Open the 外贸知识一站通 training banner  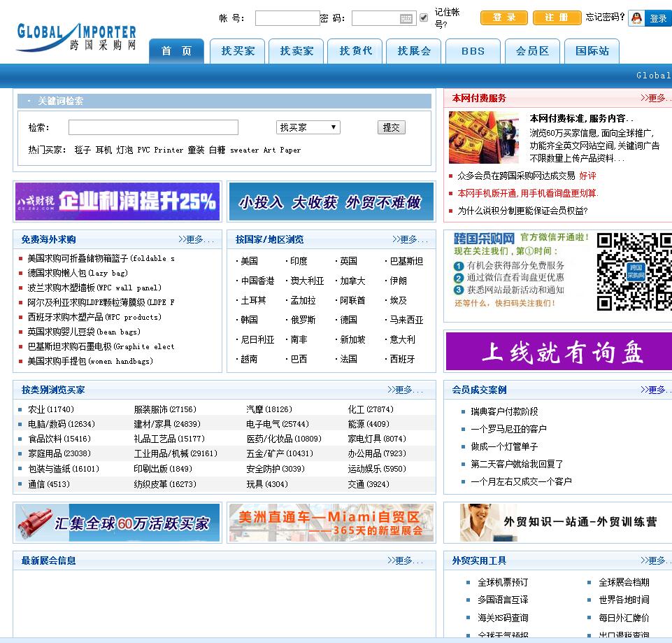pyautogui.click(x=559, y=523)
